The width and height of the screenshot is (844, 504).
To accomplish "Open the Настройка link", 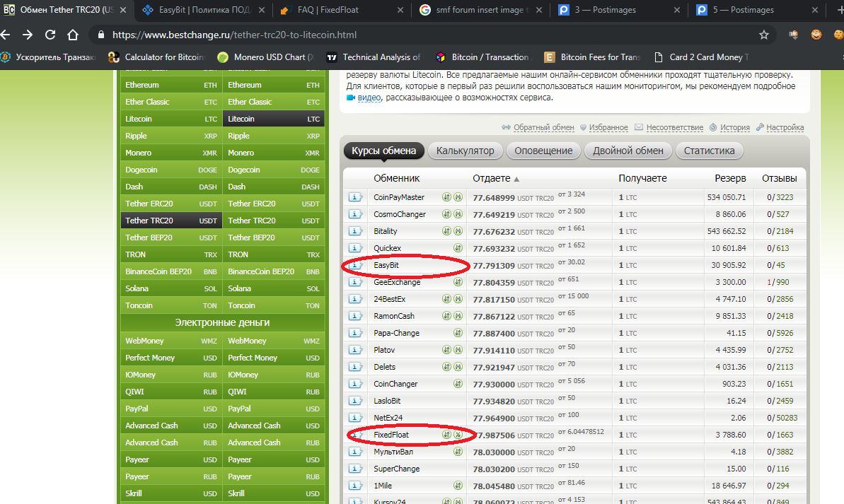I will tap(785, 127).
